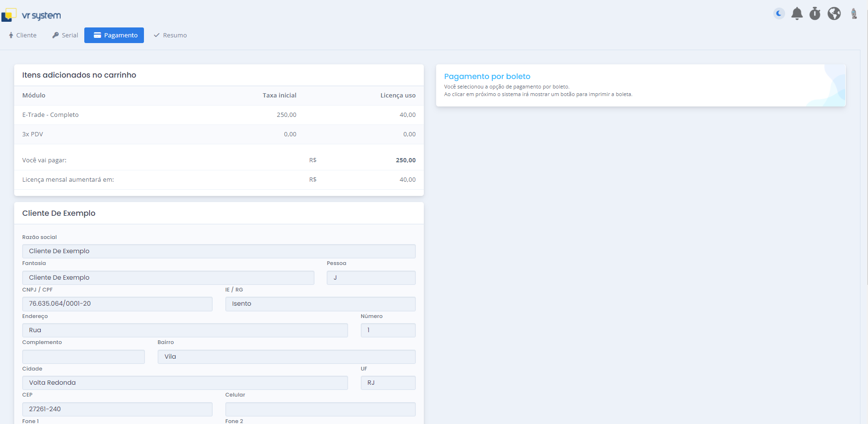868x424 pixels.
Task: Open the globe language icon
Action: (834, 14)
